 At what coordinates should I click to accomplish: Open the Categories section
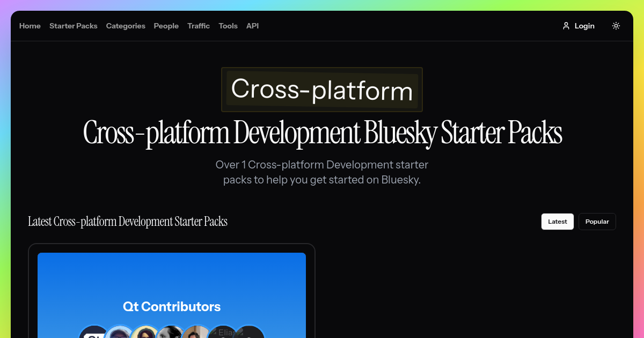pos(126,26)
